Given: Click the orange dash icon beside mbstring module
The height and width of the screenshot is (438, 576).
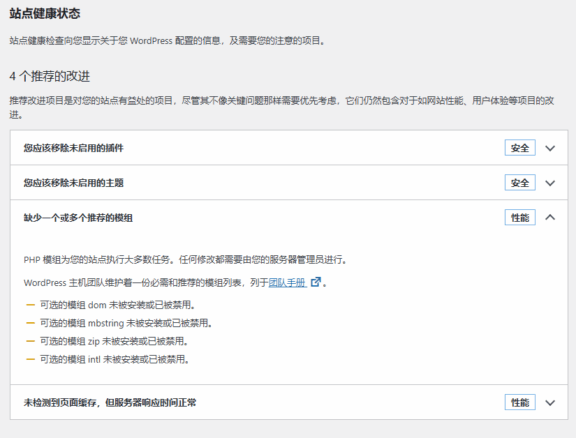Looking at the screenshot, I should tap(30, 323).
